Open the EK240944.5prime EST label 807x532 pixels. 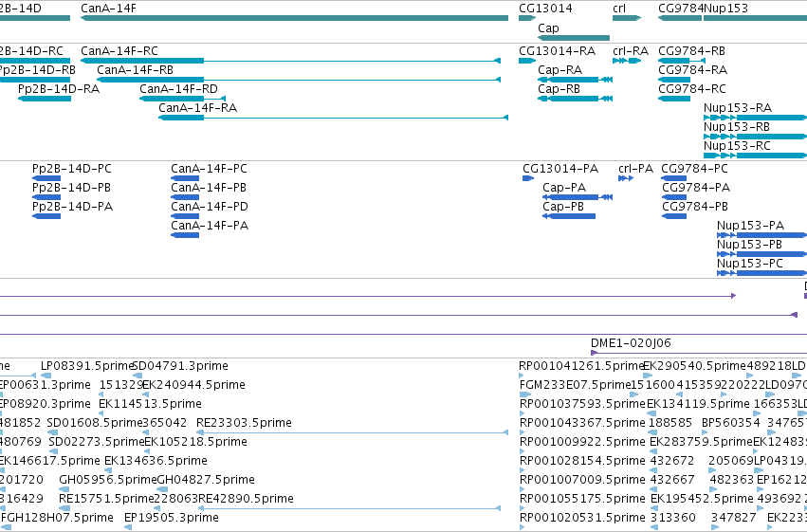pyautogui.click(x=193, y=385)
